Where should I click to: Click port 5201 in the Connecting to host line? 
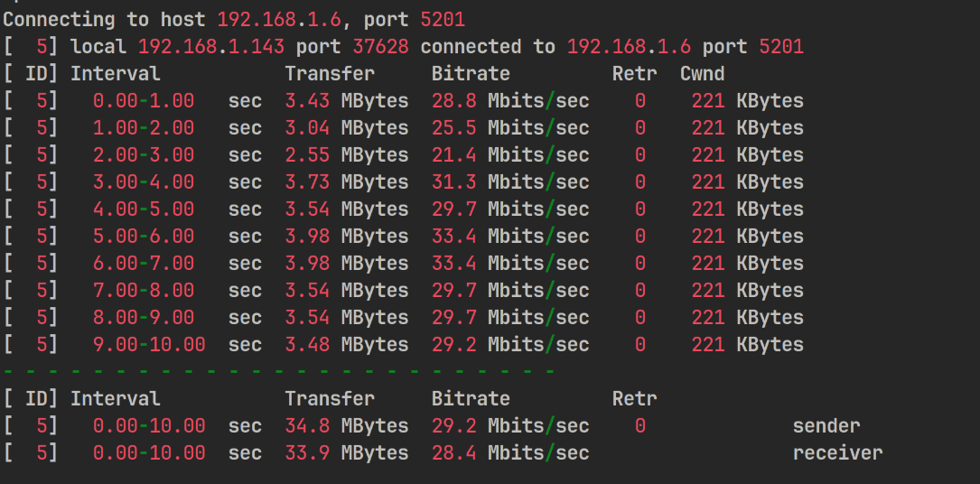click(x=443, y=19)
